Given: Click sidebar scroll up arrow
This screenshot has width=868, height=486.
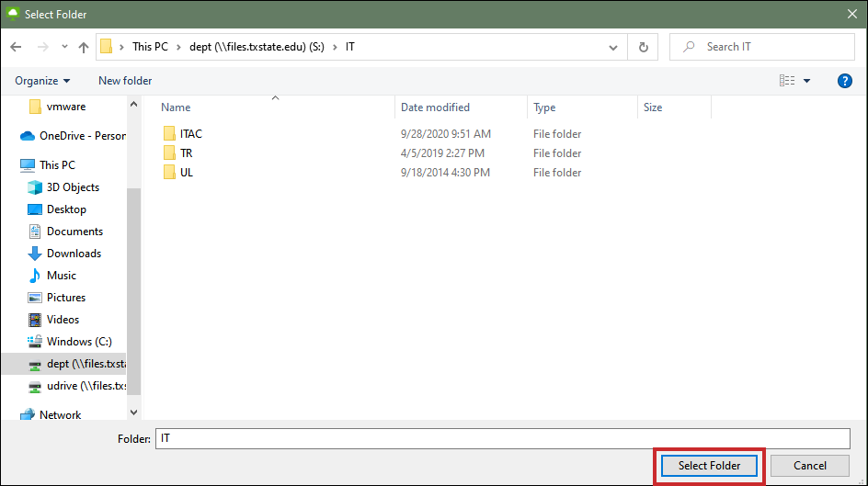Looking at the screenshot, I should [133, 104].
